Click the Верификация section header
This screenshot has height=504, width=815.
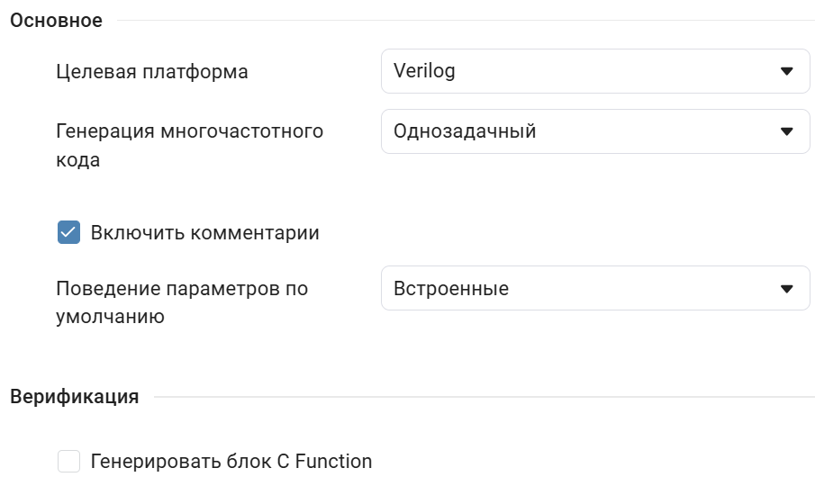coord(74,397)
